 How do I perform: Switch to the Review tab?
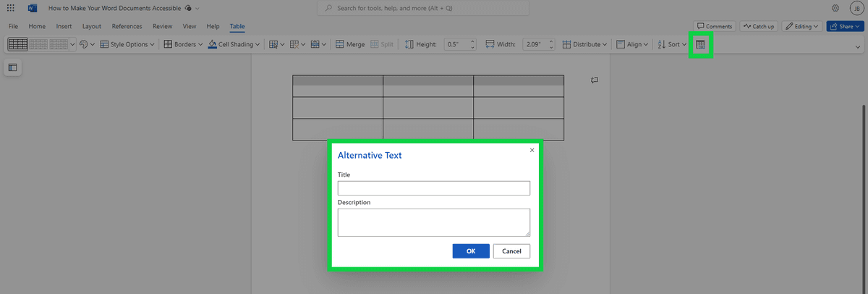[163, 26]
